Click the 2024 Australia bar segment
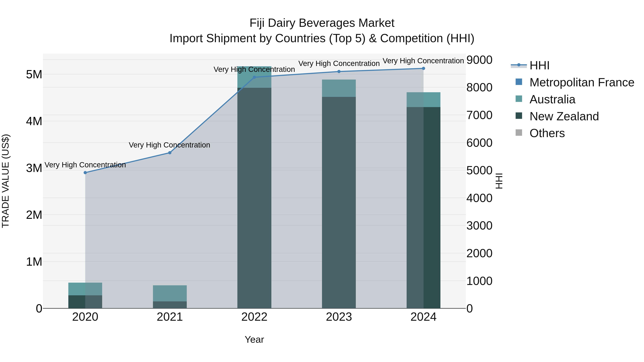This screenshot has height=362, width=644. (423, 100)
